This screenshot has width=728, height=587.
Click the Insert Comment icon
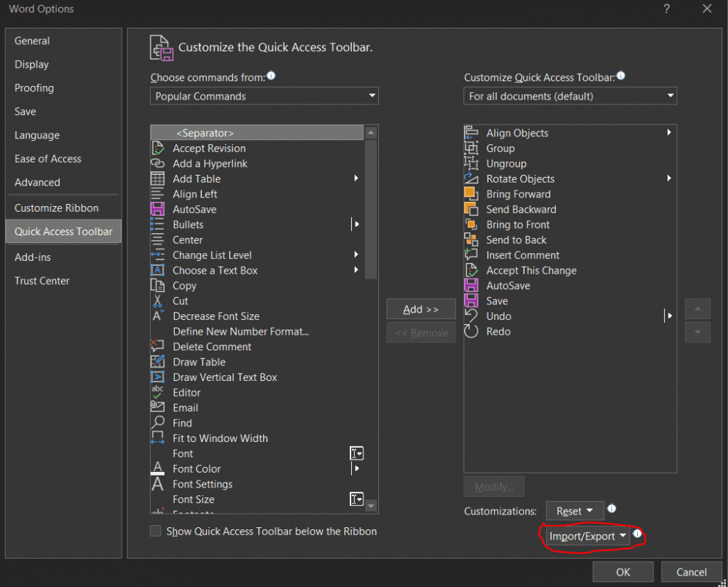click(x=471, y=254)
